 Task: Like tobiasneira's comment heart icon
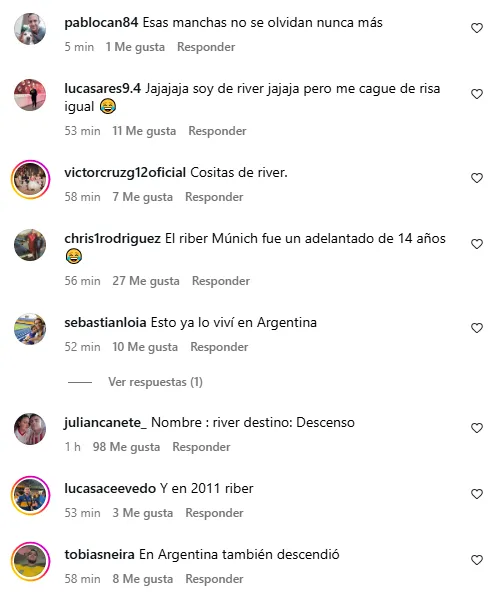click(477, 560)
